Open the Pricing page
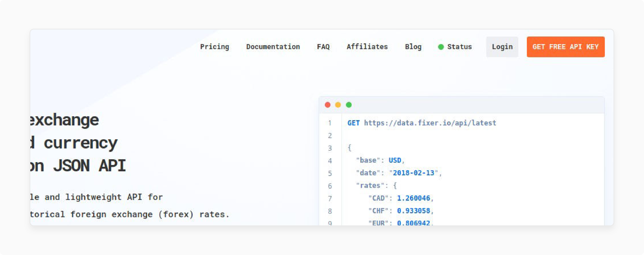The image size is (644, 255). coord(215,47)
